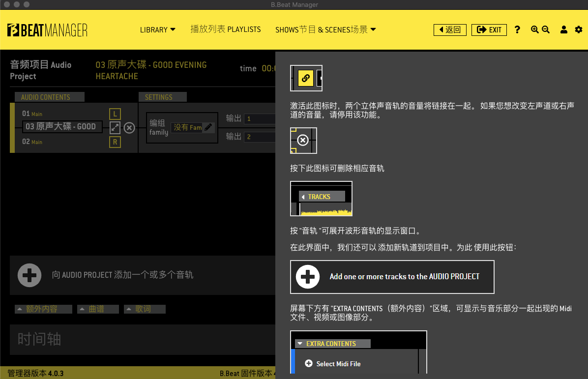588x379 pixels.
Task: Switch to the SETTINGS tab
Action: [x=162, y=97]
